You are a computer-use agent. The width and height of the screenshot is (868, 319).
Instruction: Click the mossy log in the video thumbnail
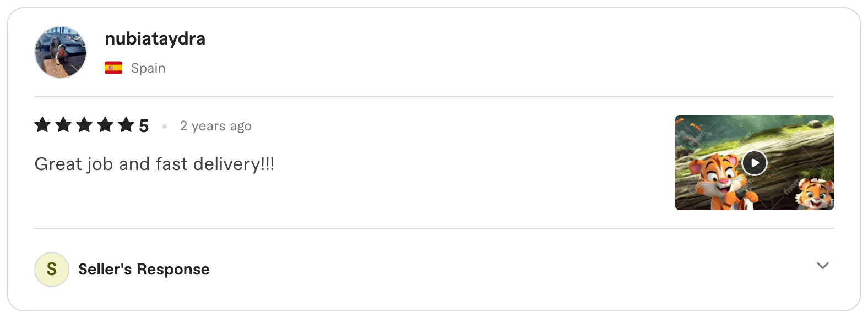click(793, 148)
